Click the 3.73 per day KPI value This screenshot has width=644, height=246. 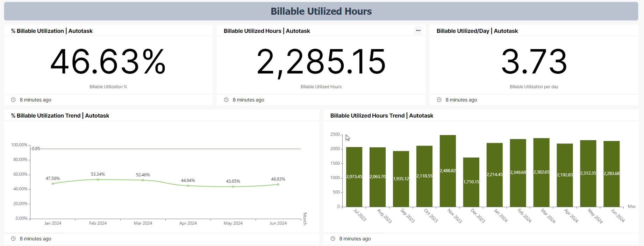click(x=534, y=62)
